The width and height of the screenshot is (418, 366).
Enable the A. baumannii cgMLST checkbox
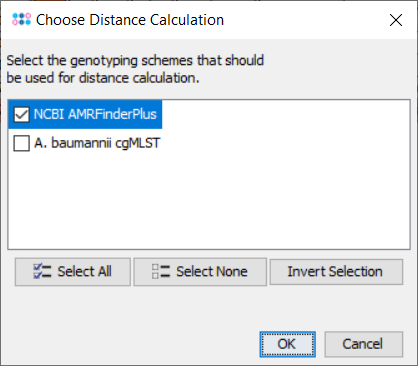click(22, 143)
